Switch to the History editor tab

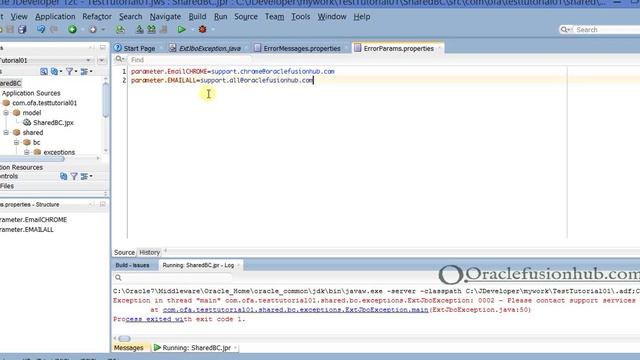tap(149, 253)
